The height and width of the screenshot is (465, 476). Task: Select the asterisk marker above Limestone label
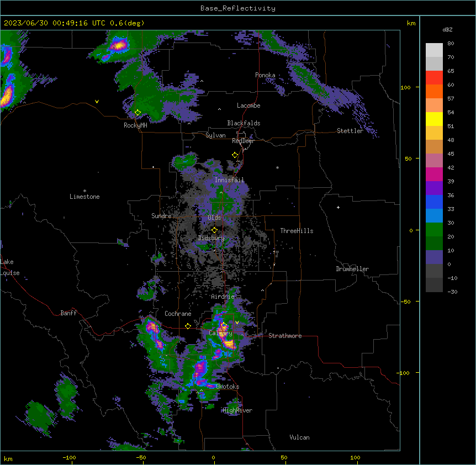pos(84,191)
